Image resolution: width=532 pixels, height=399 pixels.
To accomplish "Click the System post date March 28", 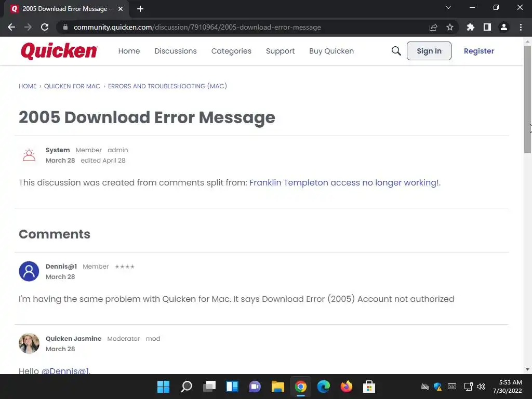I will 60,161.
